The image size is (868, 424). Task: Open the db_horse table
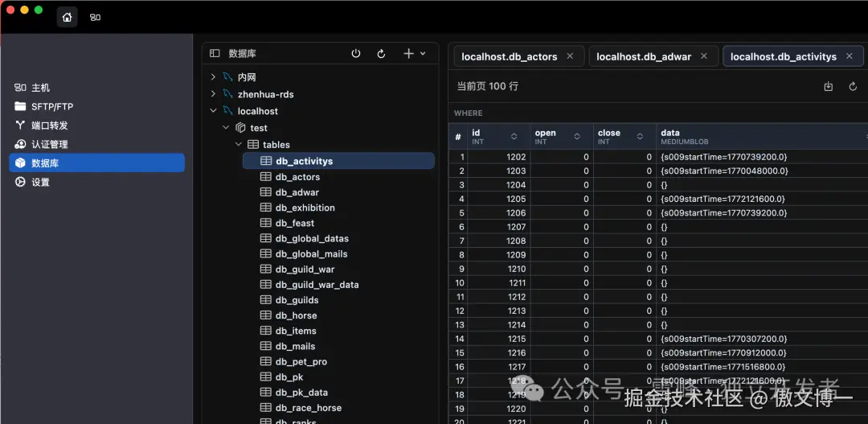(x=296, y=315)
